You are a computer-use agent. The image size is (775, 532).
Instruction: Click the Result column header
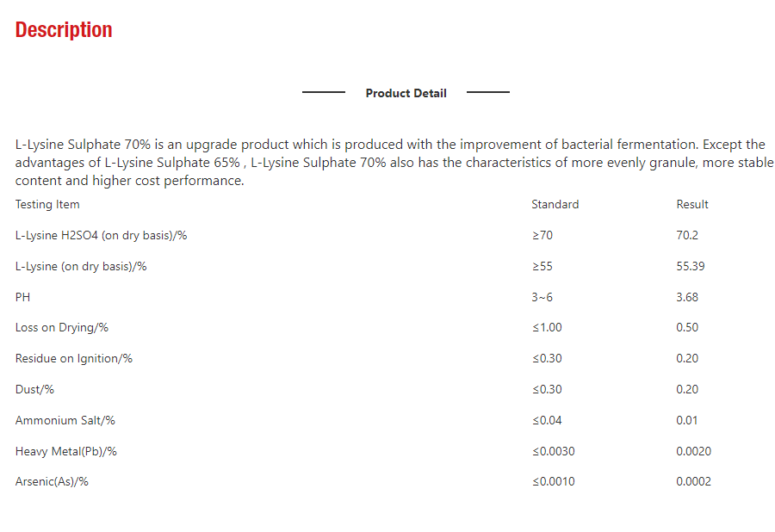point(692,204)
